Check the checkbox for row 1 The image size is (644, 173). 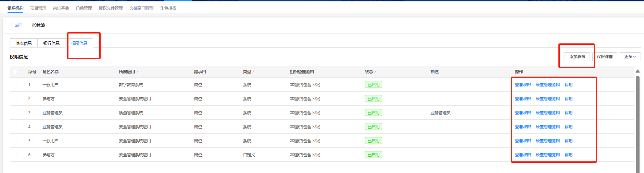(x=15, y=85)
